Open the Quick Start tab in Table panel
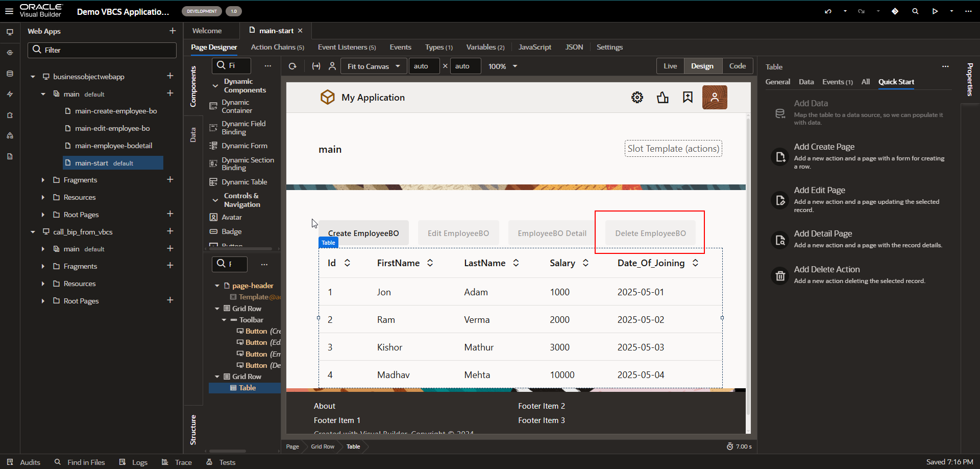Screen dimensions: 980x469 pos(896,82)
